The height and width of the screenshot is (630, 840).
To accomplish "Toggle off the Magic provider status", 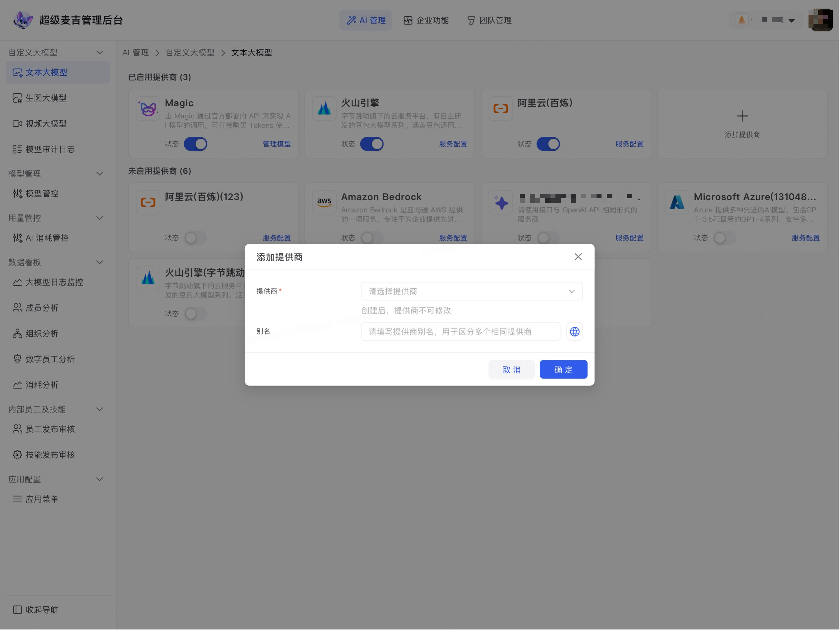I will 196,144.
